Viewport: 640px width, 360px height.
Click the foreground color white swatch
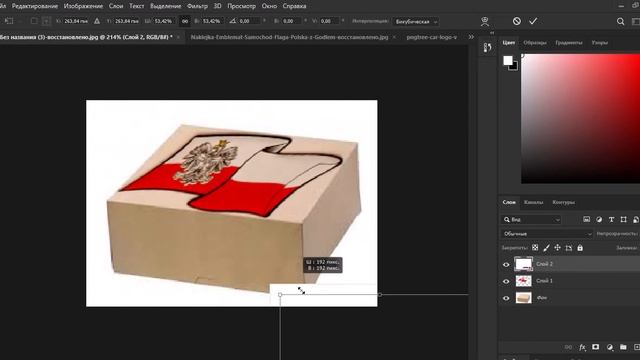507,60
